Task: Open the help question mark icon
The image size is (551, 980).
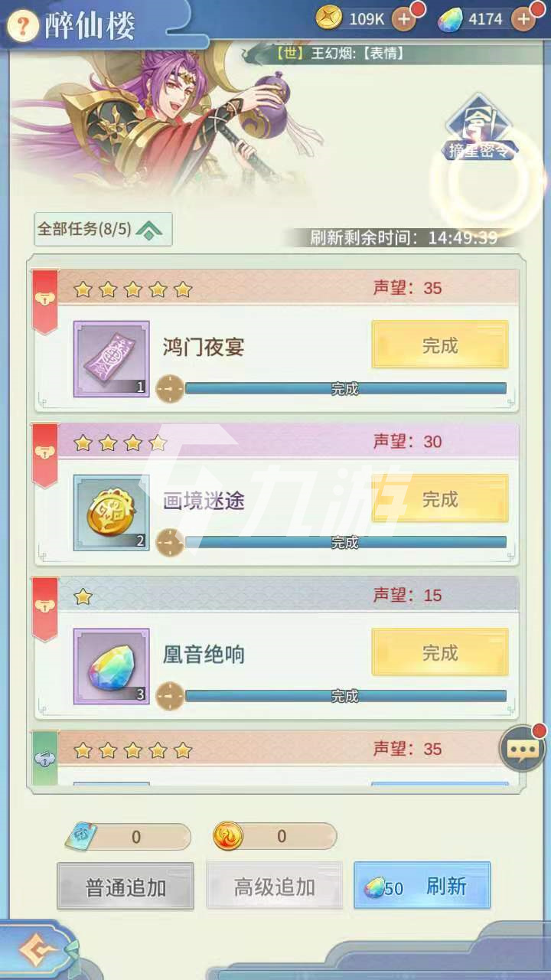Action: click(26, 27)
